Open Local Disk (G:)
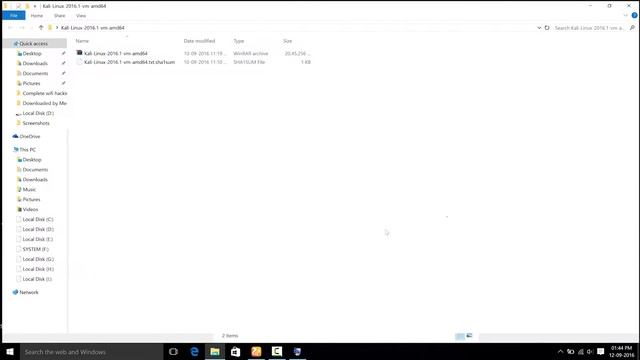The width and height of the screenshot is (640, 360). click(38, 259)
